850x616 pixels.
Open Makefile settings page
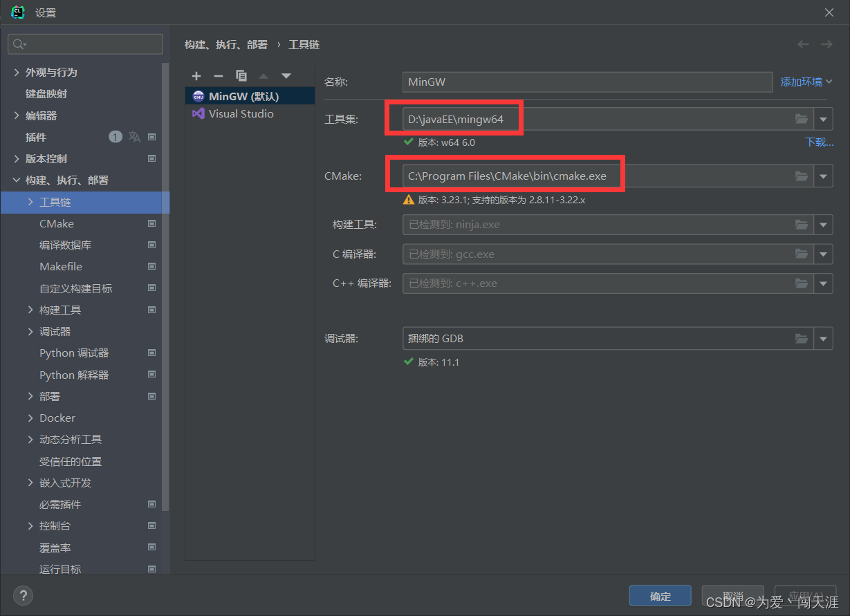click(x=61, y=266)
